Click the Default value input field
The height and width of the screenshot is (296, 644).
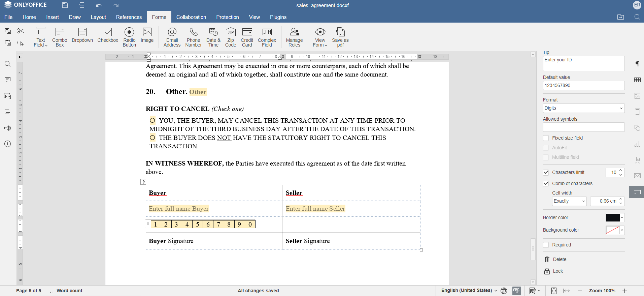tap(583, 86)
